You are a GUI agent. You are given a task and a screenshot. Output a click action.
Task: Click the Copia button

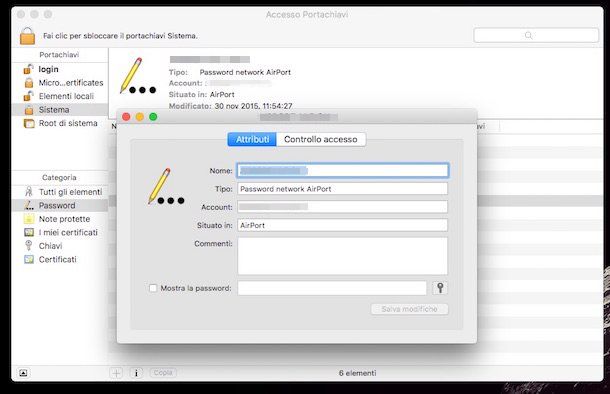tap(163, 373)
